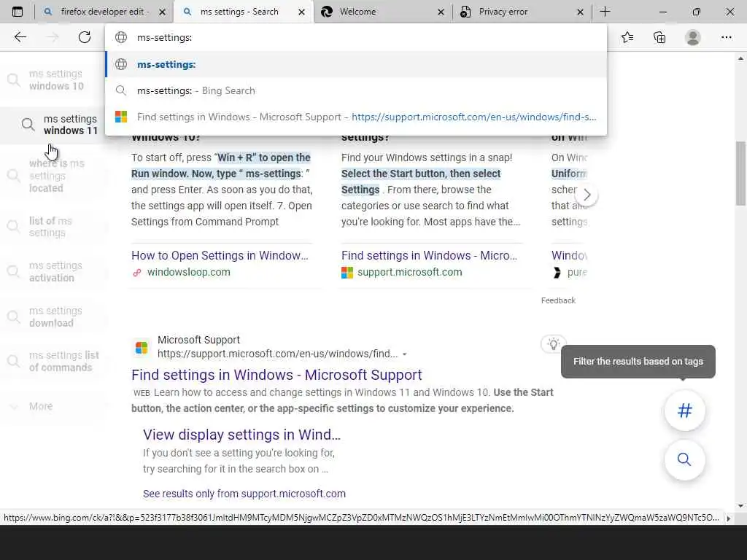This screenshot has width=747, height=560.
Task: Select the highlighted ms-settings: suggestion
Action: 356,64
